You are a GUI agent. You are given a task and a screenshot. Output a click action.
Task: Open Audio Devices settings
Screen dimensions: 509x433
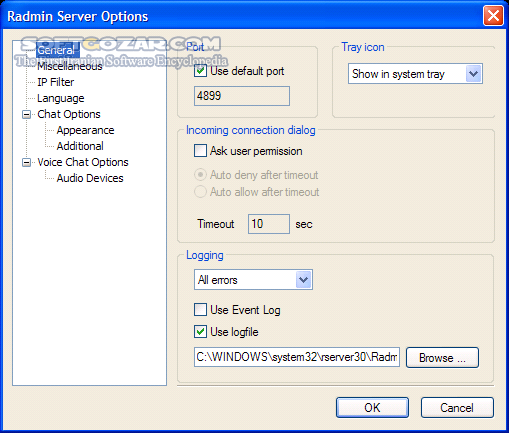(x=90, y=178)
